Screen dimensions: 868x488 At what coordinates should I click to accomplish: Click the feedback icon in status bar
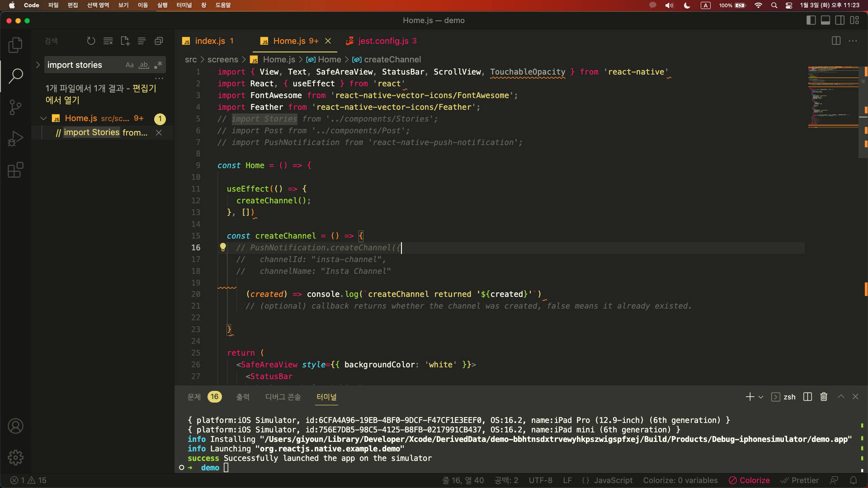tap(834, 480)
